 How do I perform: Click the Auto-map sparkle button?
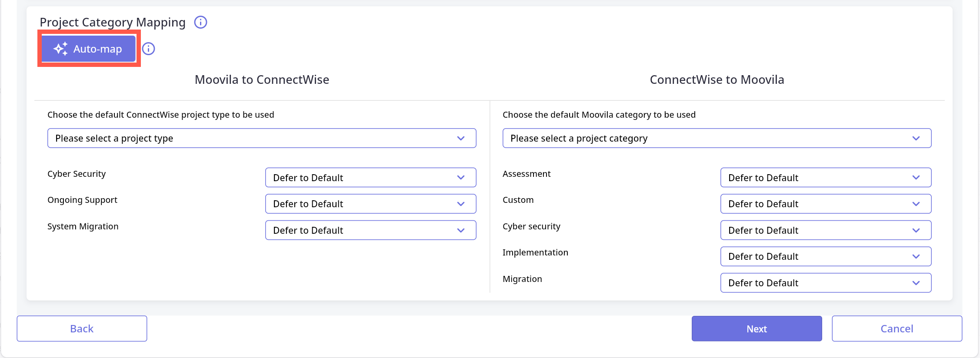tap(89, 49)
